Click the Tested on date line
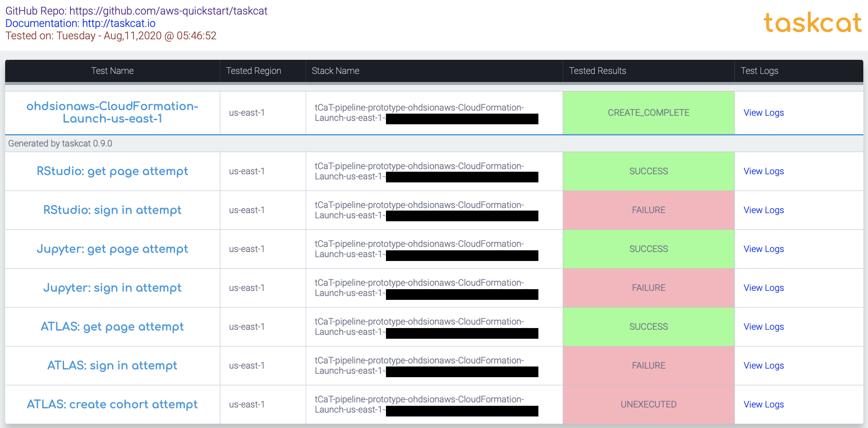The width and height of the screenshot is (868, 428). (x=111, y=35)
